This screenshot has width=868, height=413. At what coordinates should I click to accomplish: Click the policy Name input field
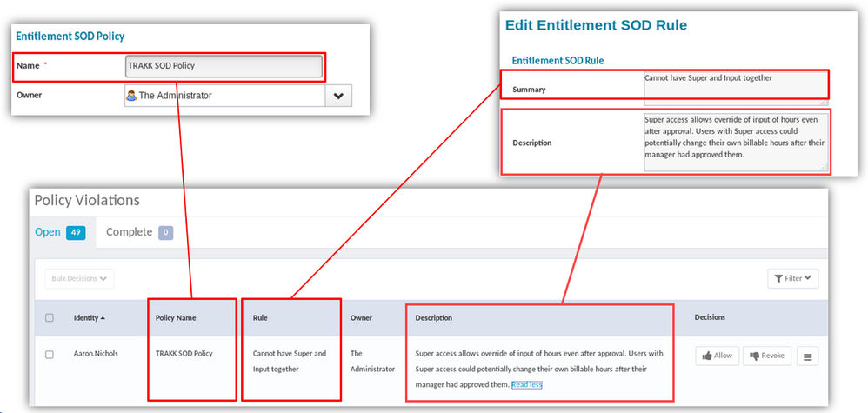point(224,66)
